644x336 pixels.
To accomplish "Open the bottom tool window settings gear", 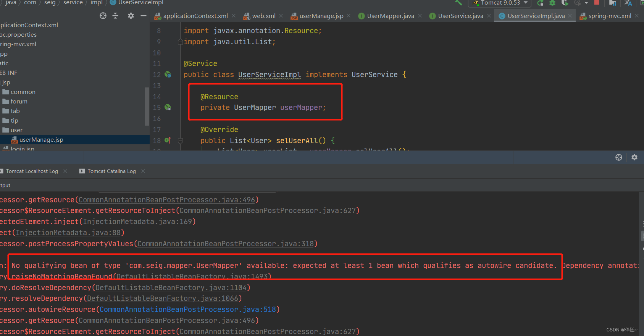I will point(634,157).
